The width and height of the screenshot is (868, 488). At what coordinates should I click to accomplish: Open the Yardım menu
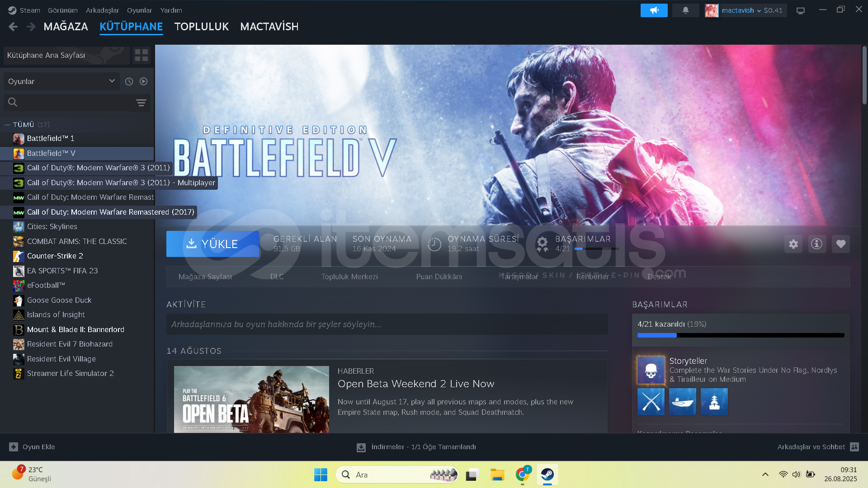pyautogui.click(x=171, y=10)
